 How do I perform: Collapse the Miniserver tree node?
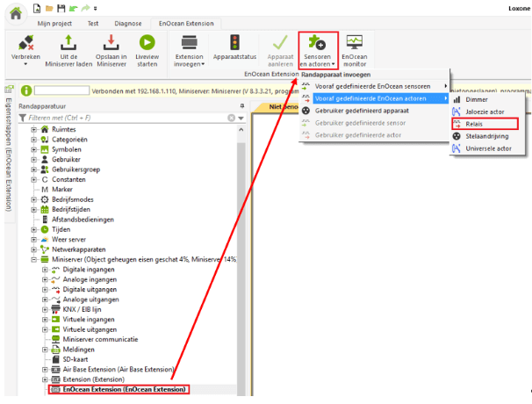[x=34, y=261]
